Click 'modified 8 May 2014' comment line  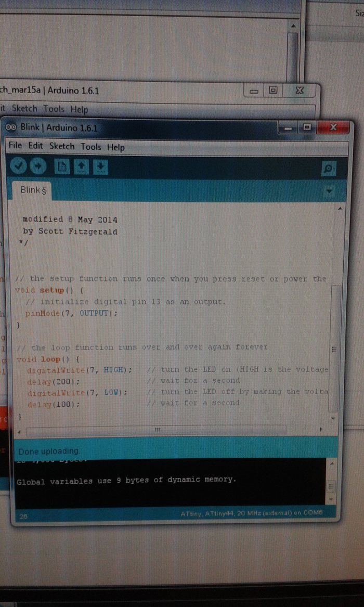tap(70, 219)
